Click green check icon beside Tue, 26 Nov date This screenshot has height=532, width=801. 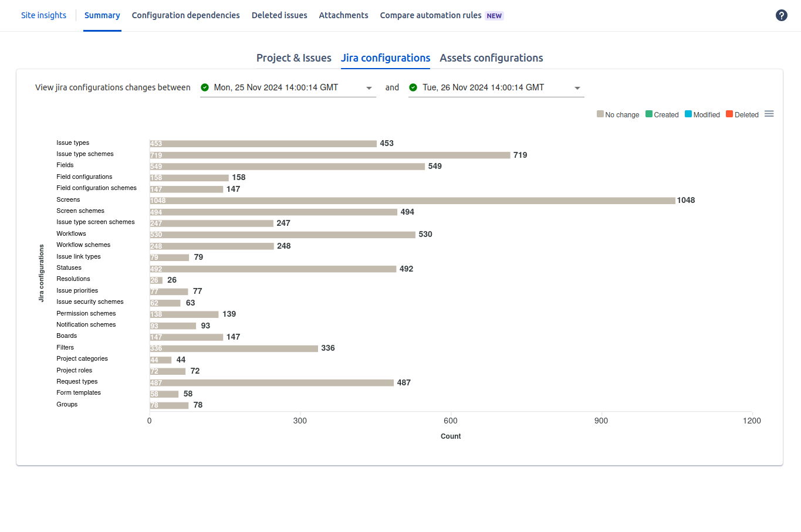(x=413, y=87)
